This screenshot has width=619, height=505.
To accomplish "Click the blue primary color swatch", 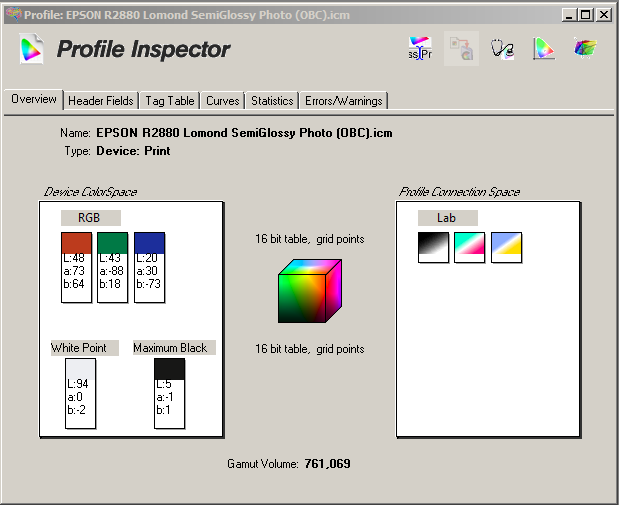I will [x=149, y=243].
